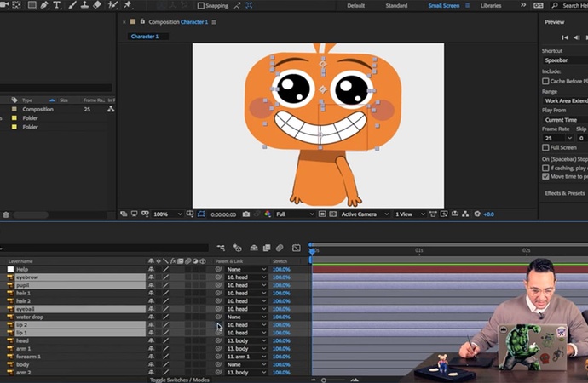Open the channel and color management icon
The height and width of the screenshot is (383, 588).
click(x=268, y=214)
